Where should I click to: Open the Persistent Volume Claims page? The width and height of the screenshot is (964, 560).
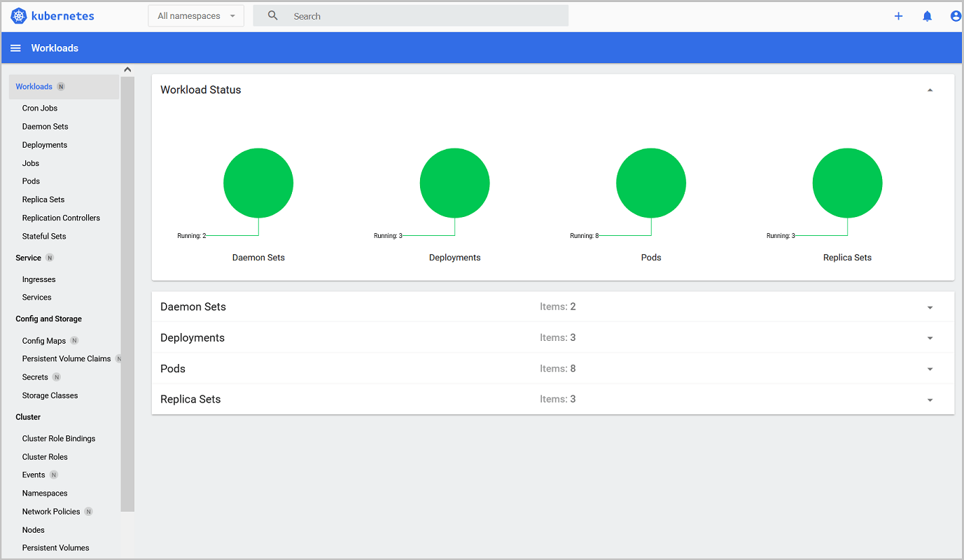point(65,358)
